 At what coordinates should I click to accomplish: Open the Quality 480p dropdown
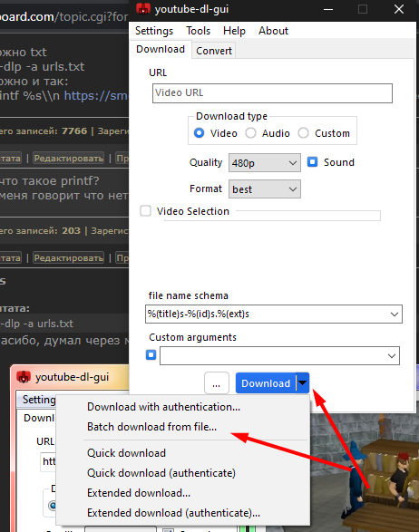(265, 163)
